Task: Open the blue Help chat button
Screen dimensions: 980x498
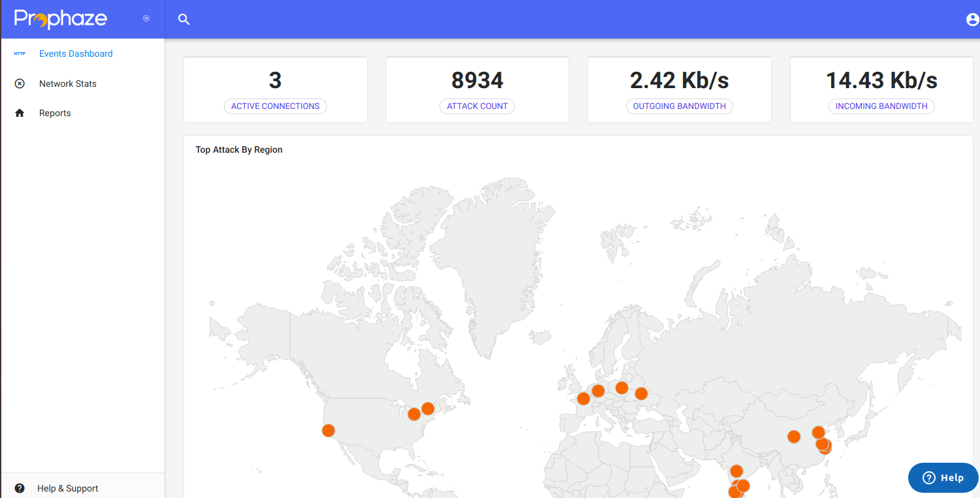Action: coord(943,478)
